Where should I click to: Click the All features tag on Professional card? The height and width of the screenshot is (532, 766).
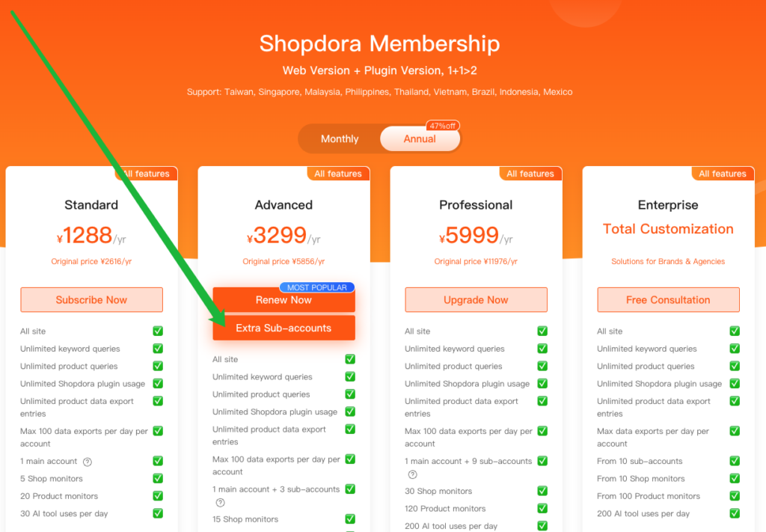(530, 174)
